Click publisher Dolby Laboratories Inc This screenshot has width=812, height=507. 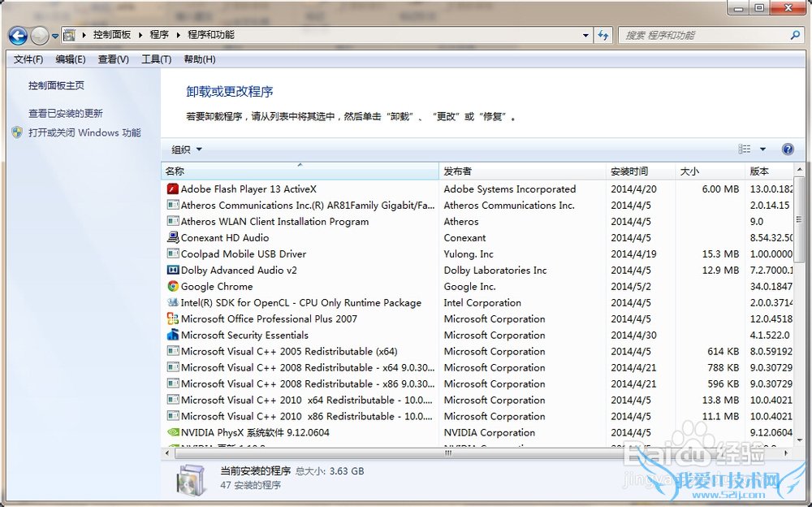(x=495, y=270)
